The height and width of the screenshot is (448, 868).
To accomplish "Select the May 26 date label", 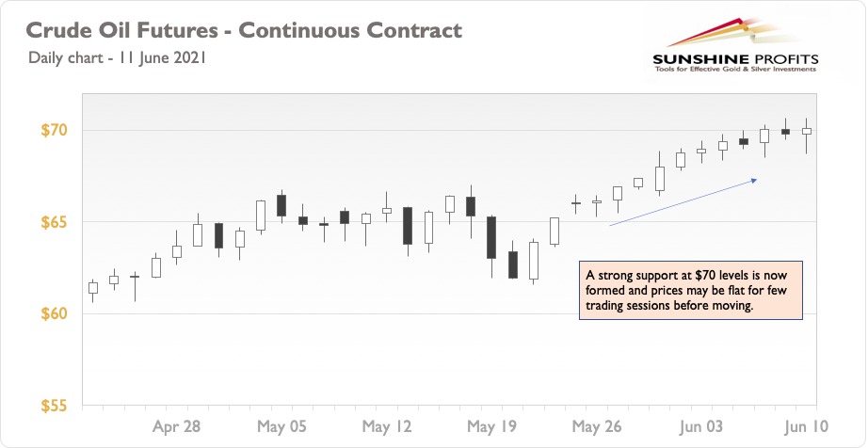I will click(x=597, y=427).
